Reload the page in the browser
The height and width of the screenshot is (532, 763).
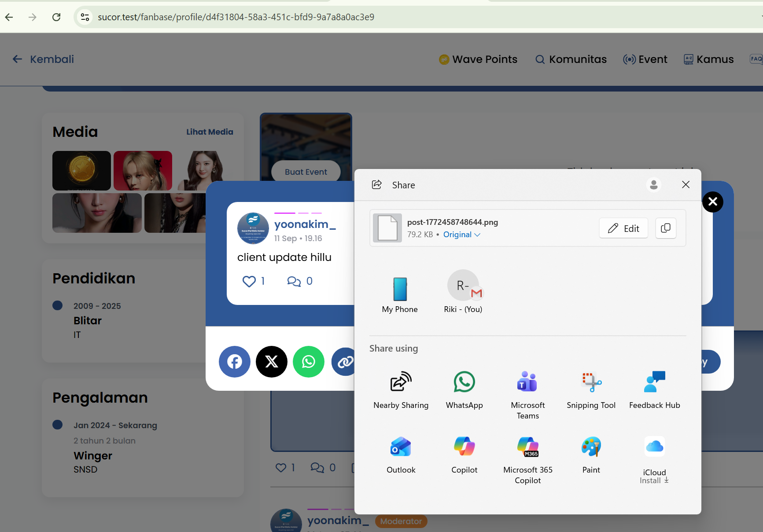[x=56, y=17]
